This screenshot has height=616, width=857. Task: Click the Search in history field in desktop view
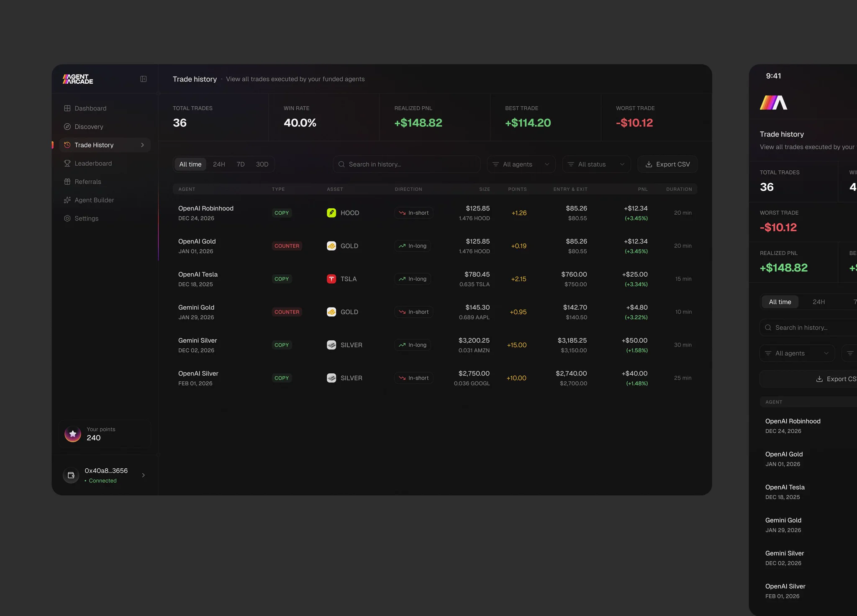coord(406,164)
